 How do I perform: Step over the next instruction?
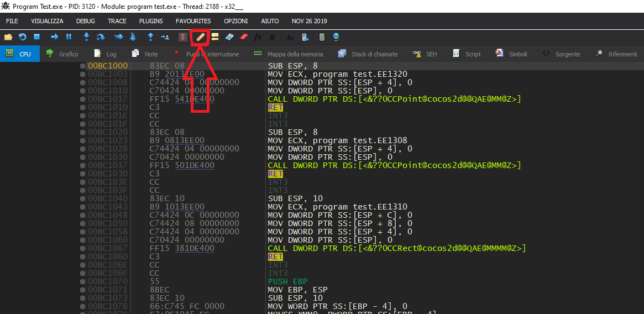[101, 37]
